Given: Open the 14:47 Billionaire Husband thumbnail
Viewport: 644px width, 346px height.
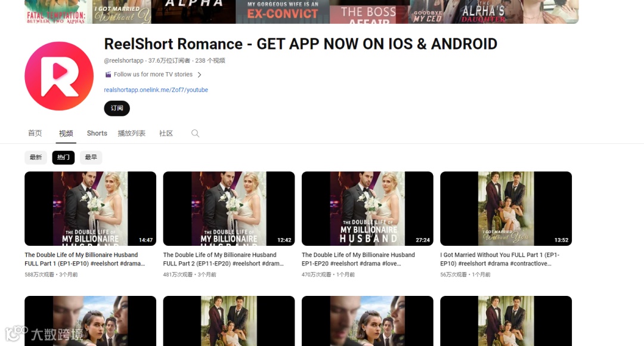Looking at the screenshot, I should pyautogui.click(x=91, y=209).
